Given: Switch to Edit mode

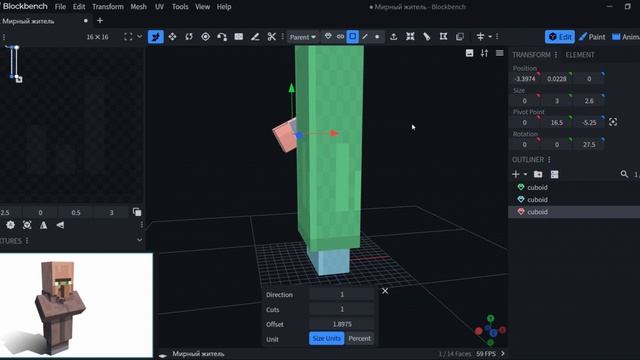Looking at the screenshot, I should pyautogui.click(x=560, y=37).
